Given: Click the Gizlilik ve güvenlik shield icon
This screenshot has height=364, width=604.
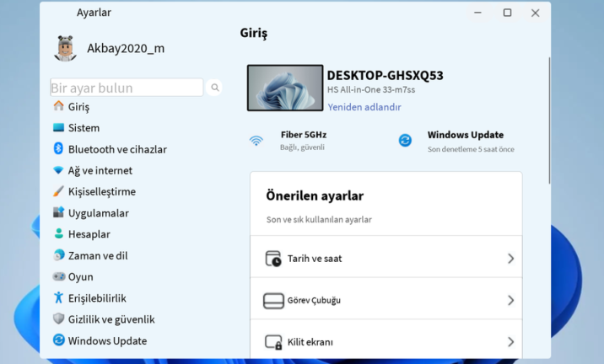Looking at the screenshot, I should (x=58, y=318).
